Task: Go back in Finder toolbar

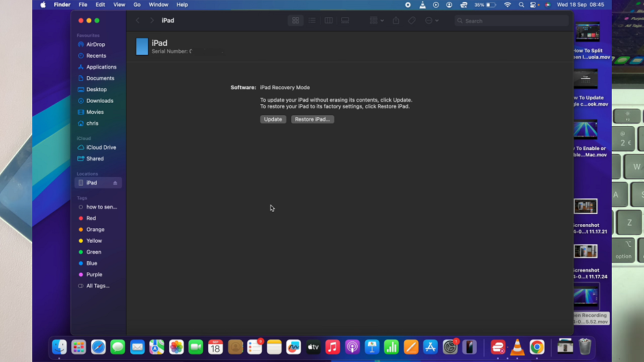Action: [x=138, y=21]
